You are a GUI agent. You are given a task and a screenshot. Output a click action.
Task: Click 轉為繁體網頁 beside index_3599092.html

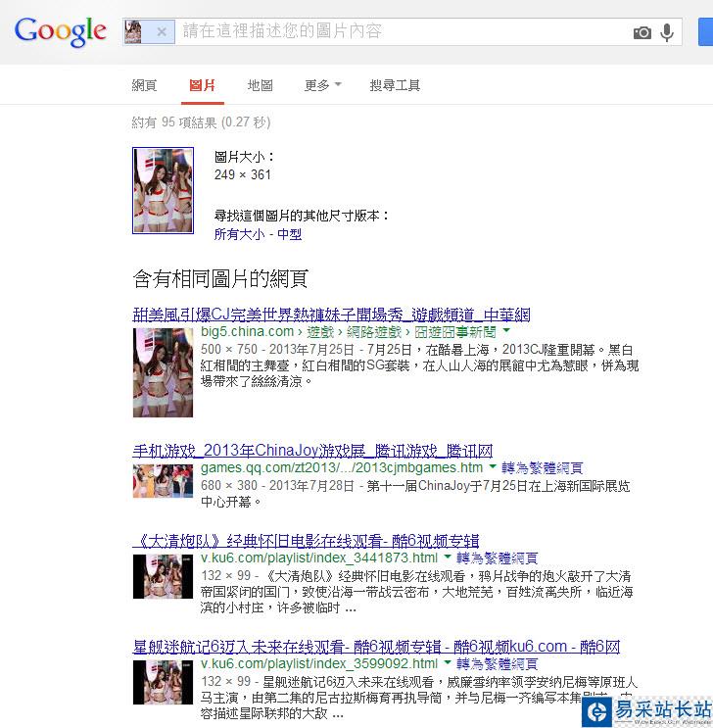click(497, 664)
